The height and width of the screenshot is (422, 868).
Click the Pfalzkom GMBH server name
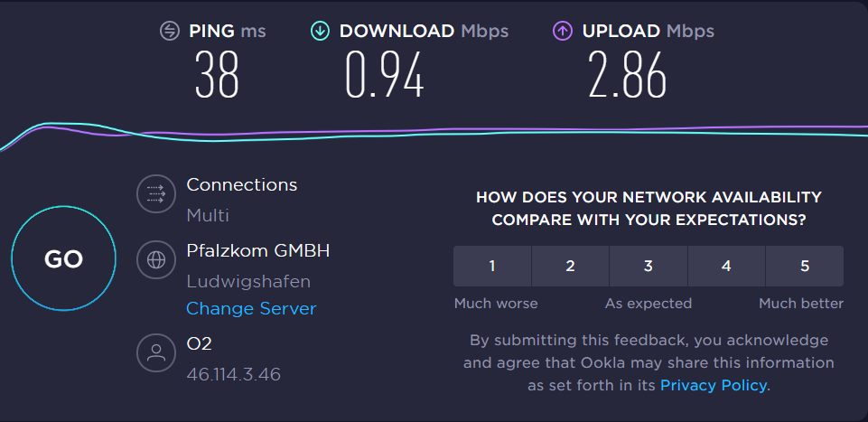click(x=258, y=251)
